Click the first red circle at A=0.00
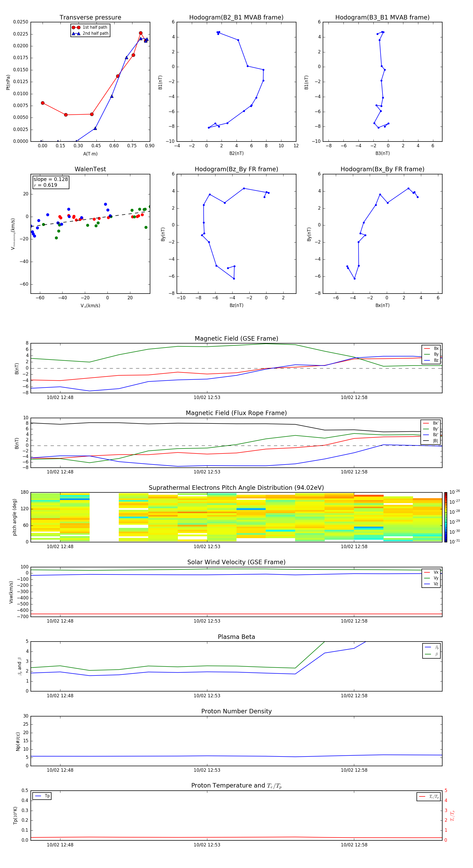Image resolution: width=473 pixels, height=868 pixels. click(x=42, y=103)
